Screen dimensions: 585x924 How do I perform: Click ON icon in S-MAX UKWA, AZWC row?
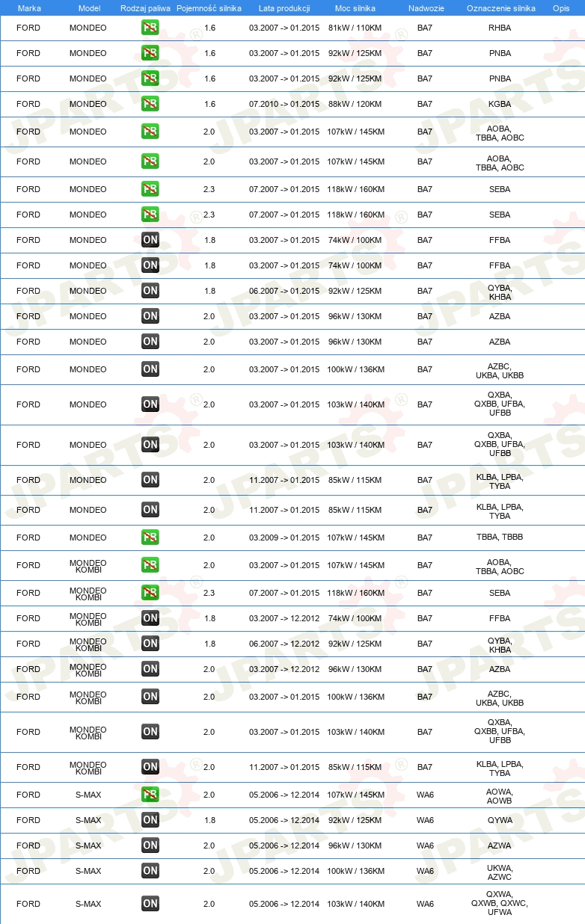[150, 871]
